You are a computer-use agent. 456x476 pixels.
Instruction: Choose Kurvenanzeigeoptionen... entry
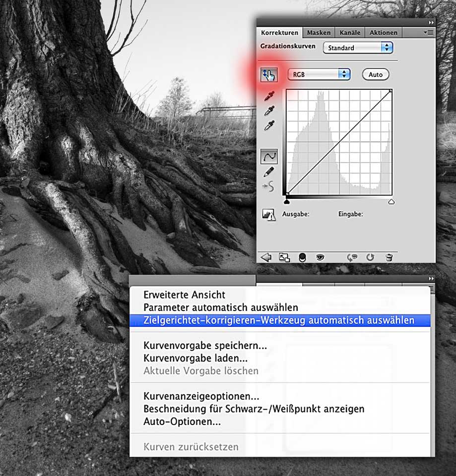[x=280, y=396]
